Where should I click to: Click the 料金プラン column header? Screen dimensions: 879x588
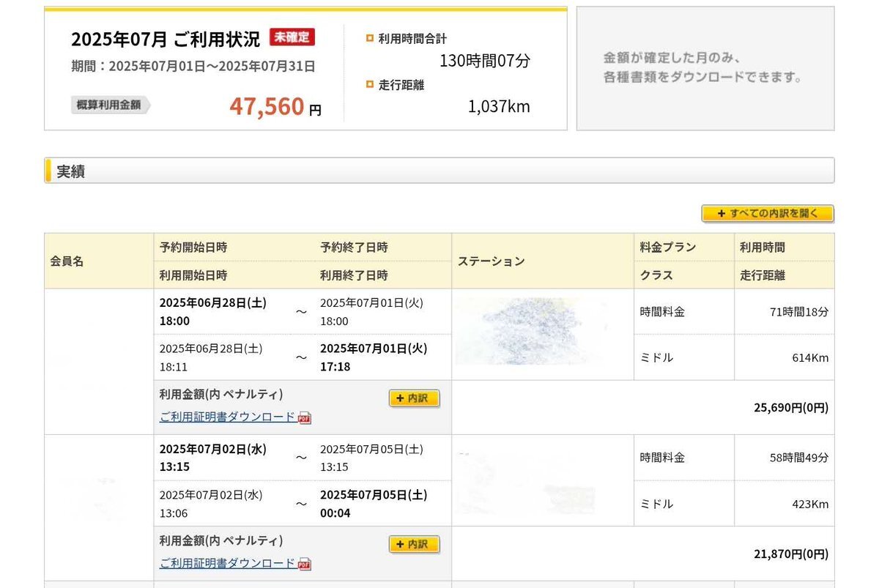click(x=667, y=248)
